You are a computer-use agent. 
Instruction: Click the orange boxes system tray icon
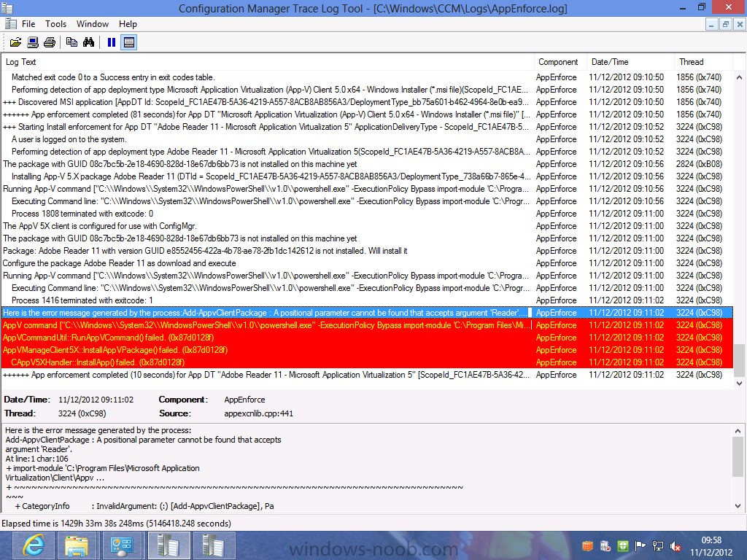[x=587, y=545]
